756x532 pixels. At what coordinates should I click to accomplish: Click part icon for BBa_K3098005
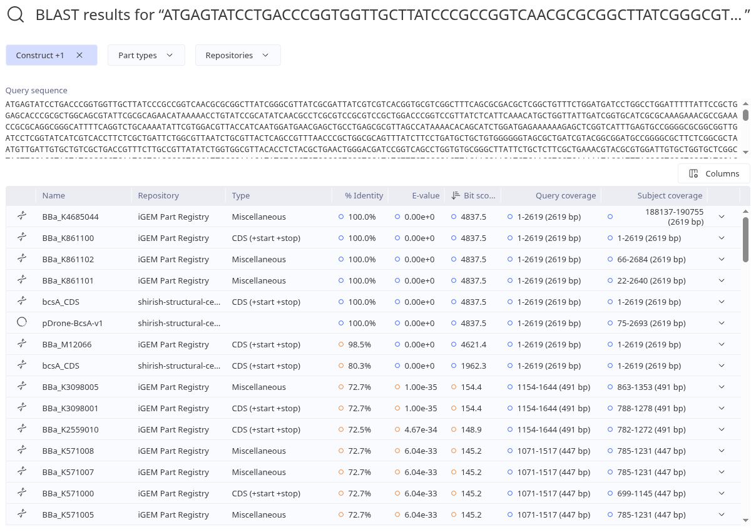[22, 387]
